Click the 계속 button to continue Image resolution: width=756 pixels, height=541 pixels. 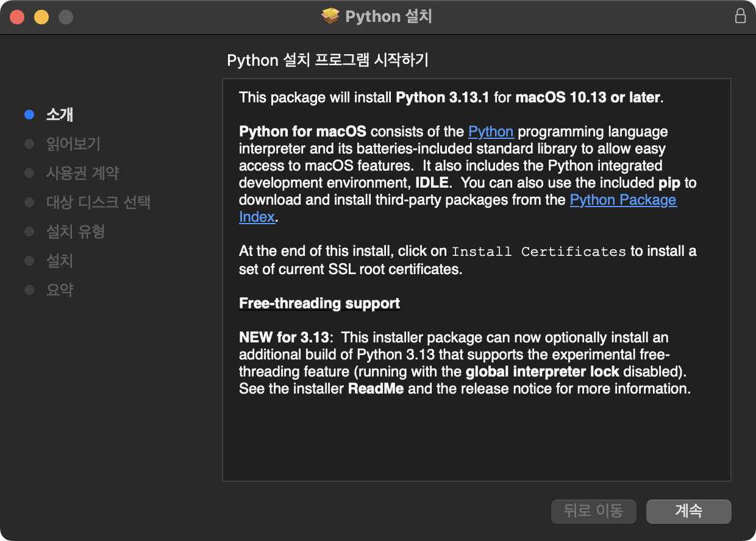click(688, 511)
